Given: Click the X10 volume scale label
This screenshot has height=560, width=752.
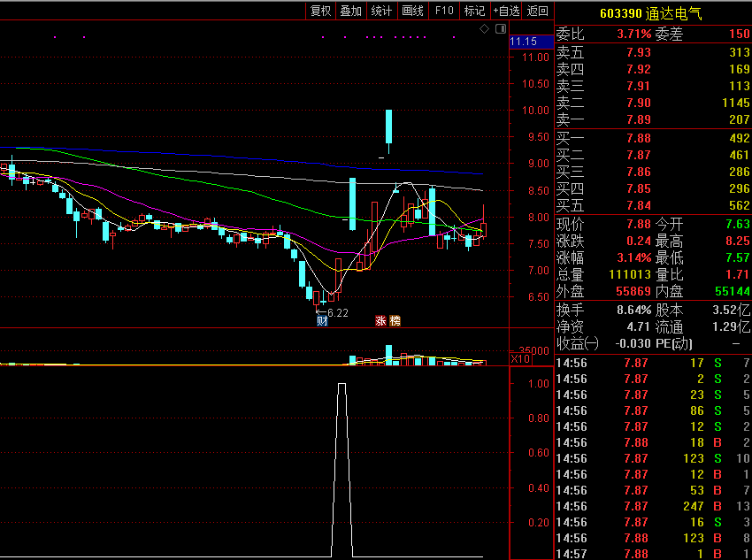Looking at the screenshot, I should pyautogui.click(x=520, y=359).
